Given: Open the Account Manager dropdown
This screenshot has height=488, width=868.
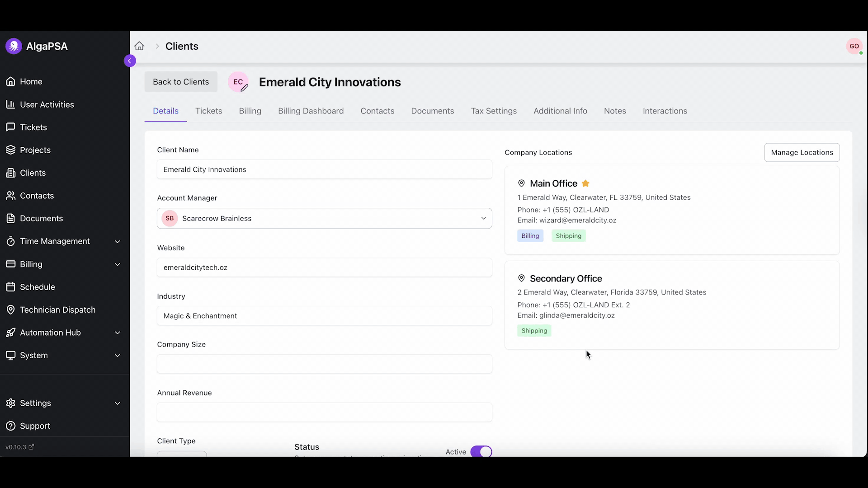Looking at the screenshot, I should pyautogui.click(x=324, y=218).
